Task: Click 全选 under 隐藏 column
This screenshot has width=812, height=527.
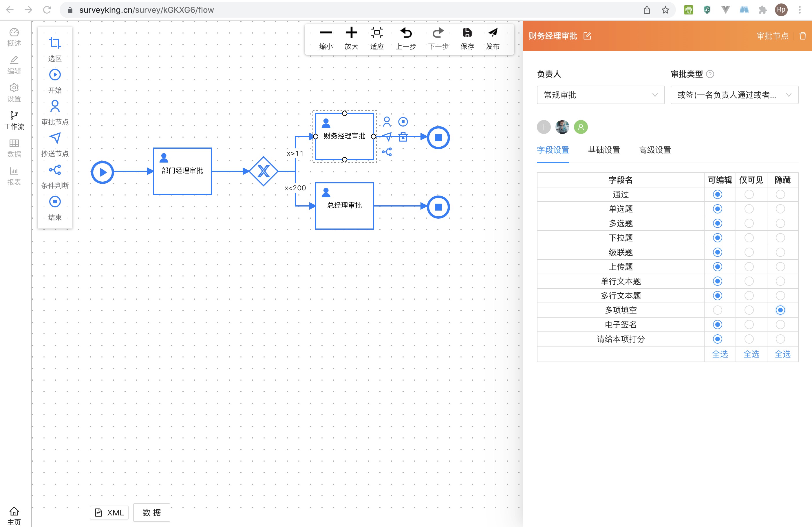Action: click(x=782, y=354)
